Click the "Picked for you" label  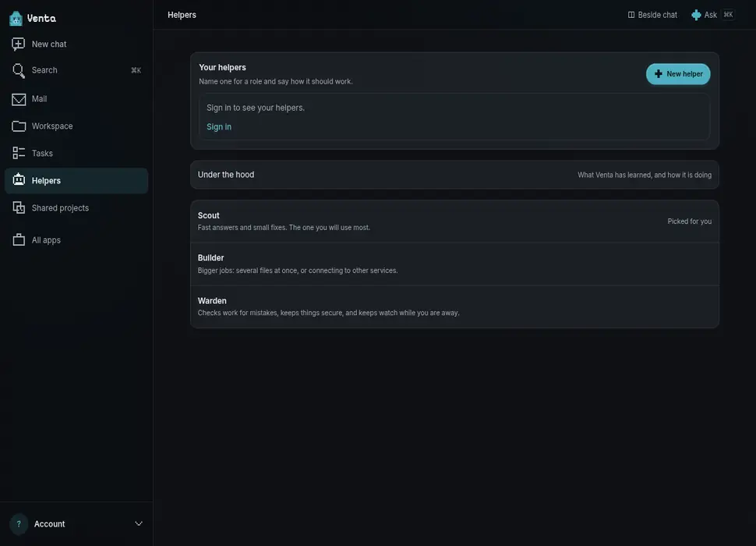point(690,222)
